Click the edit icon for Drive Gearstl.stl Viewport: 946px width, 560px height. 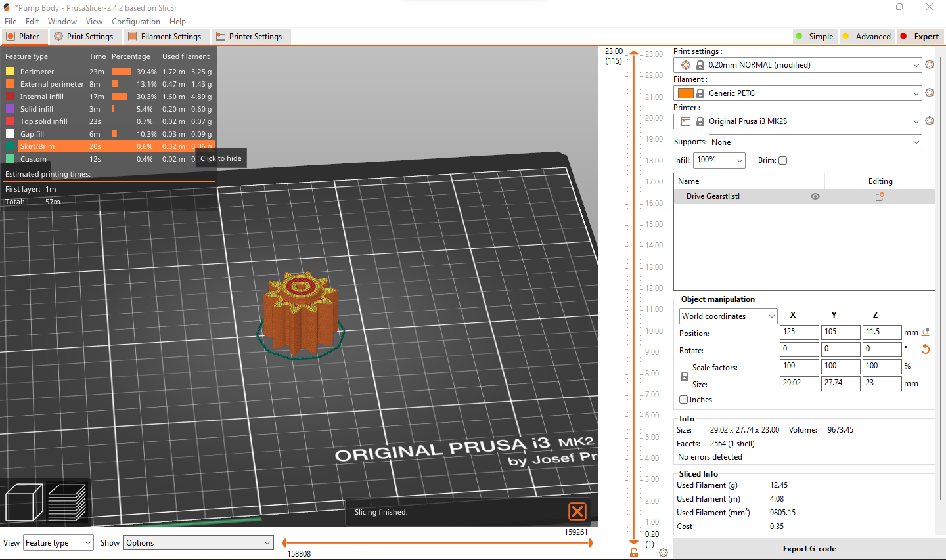(880, 196)
